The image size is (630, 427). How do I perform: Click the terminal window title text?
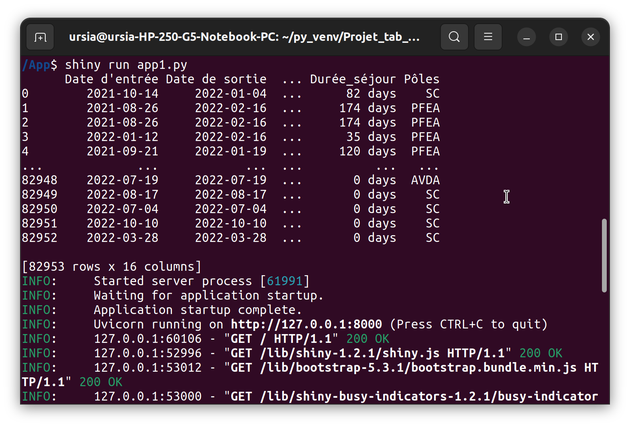coord(244,37)
